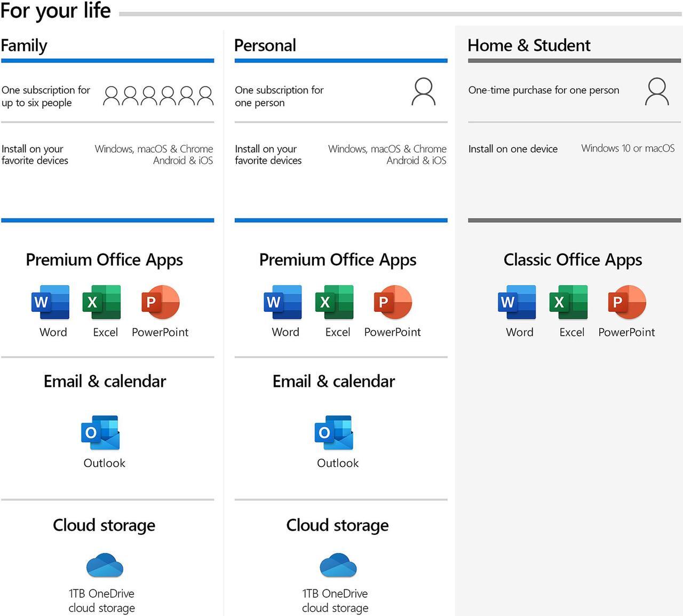The width and height of the screenshot is (683, 616).
Task: Click 'Windows 10 or macOS' text
Action: [628, 148]
